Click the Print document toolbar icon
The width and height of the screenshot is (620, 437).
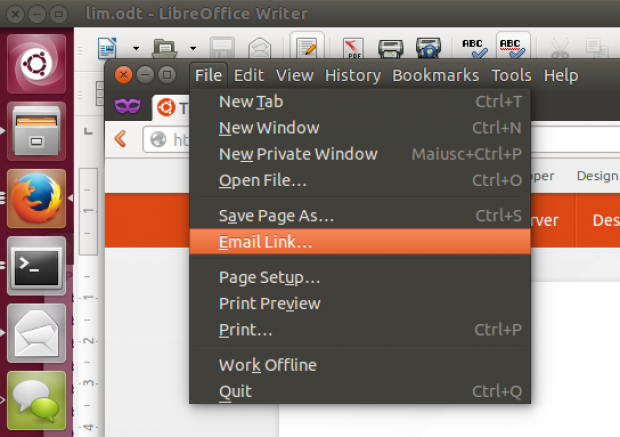point(391,48)
